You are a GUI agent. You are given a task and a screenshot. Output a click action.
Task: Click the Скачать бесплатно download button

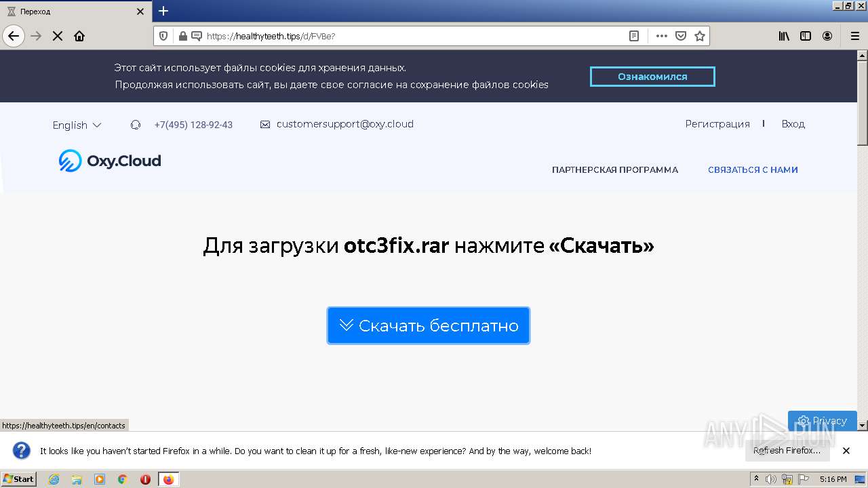pyautogui.click(x=429, y=325)
